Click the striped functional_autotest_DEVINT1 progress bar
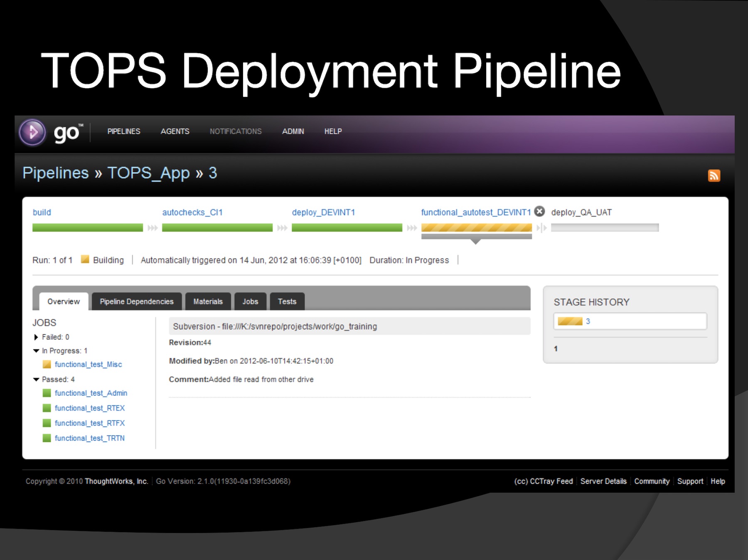 477,228
